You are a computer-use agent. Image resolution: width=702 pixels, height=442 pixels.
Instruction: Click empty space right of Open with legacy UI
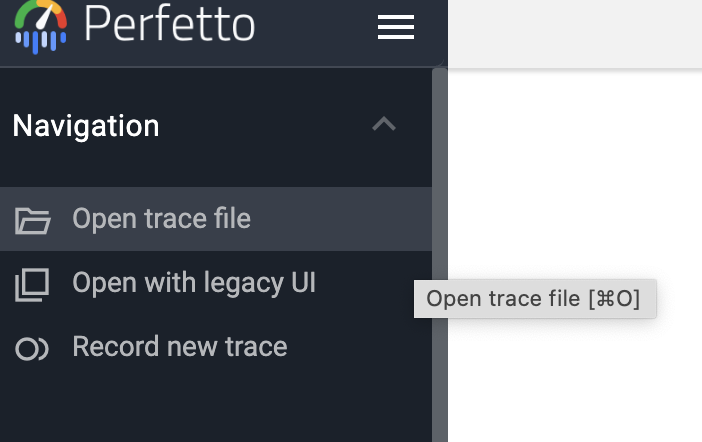coord(370,283)
